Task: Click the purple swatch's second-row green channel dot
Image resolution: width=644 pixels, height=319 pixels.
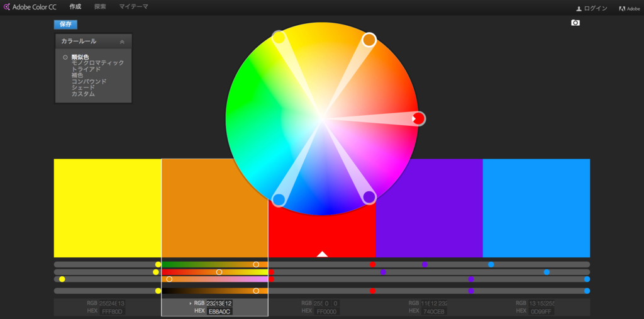Action: pyautogui.click(x=383, y=272)
